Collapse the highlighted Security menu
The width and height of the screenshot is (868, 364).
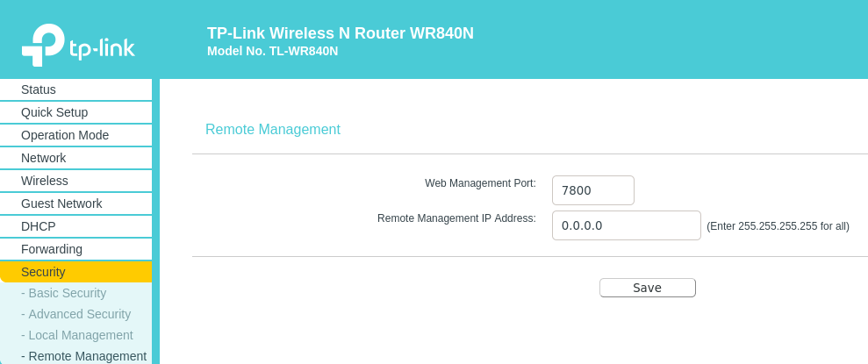click(x=44, y=272)
